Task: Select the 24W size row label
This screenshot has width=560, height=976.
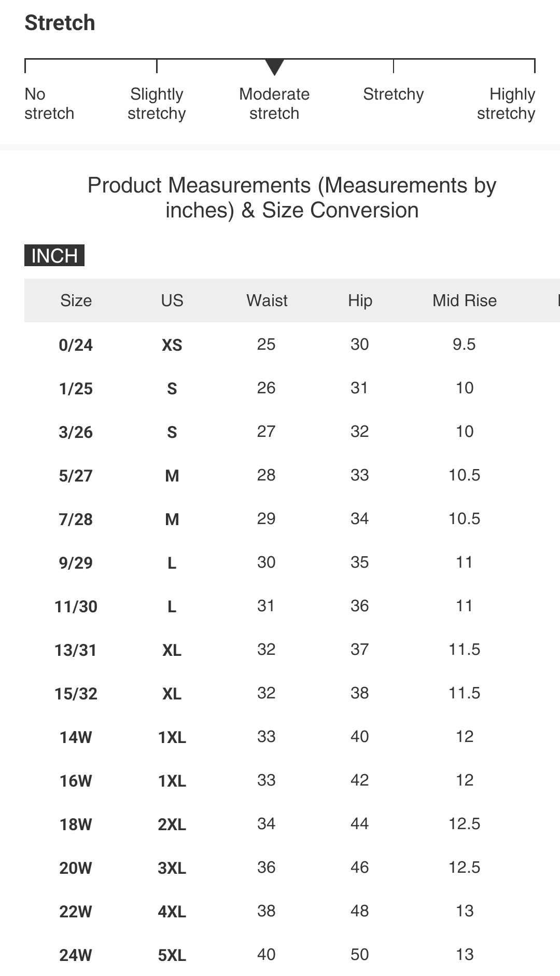Action: pyautogui.click(x=76, y=955)
